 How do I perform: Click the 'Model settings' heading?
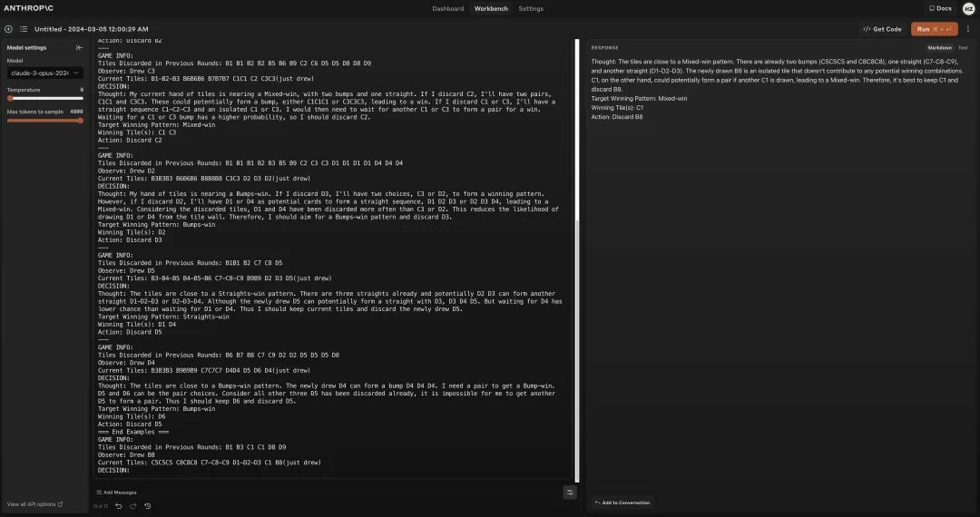(x=26, y=47)
